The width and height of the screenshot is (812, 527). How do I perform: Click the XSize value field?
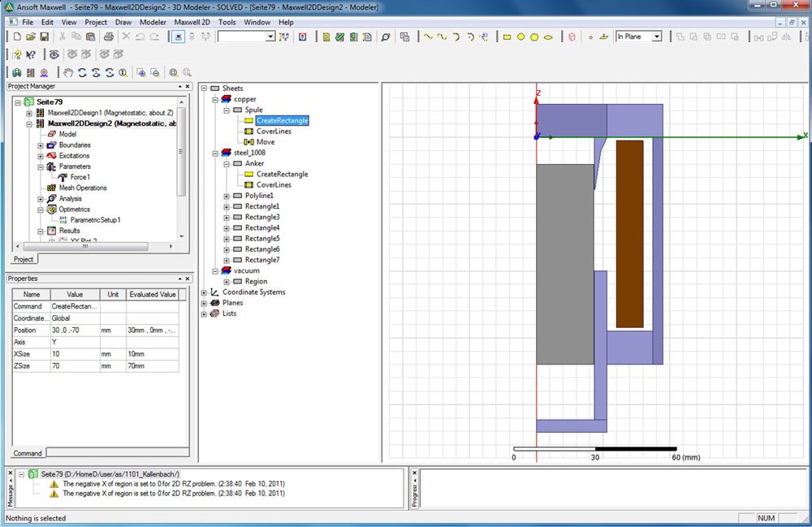coord(74,355)
